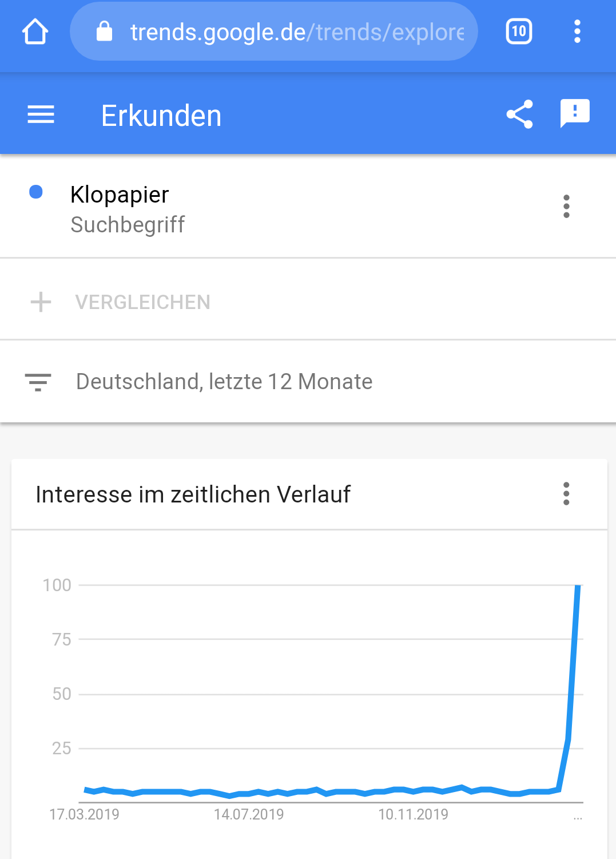Open options menu for Interesse im zeitlichen Verlauf
Screen dimensions: 616x859
coord(566,493)
